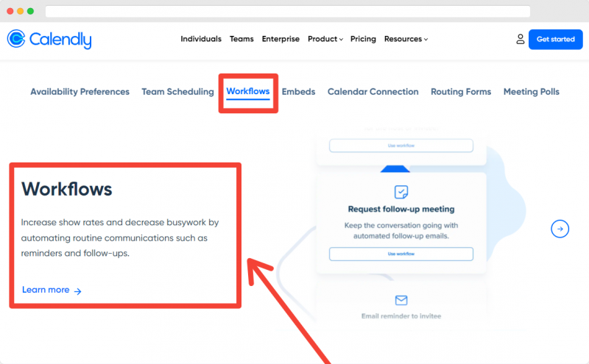Switch to Availability Preferences tab
589x364 pixels.
click(x=80, y=92)
